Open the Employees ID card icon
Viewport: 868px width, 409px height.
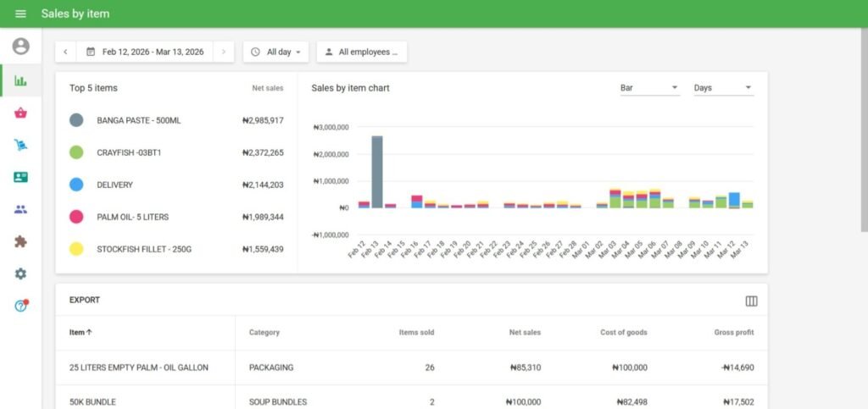20,177
